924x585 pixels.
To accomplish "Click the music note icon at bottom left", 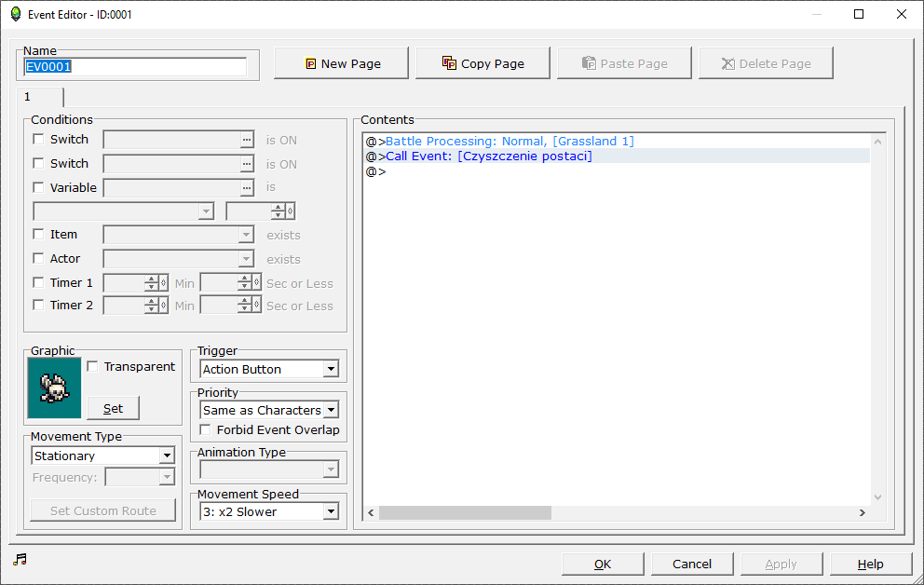I will point(20,559).
